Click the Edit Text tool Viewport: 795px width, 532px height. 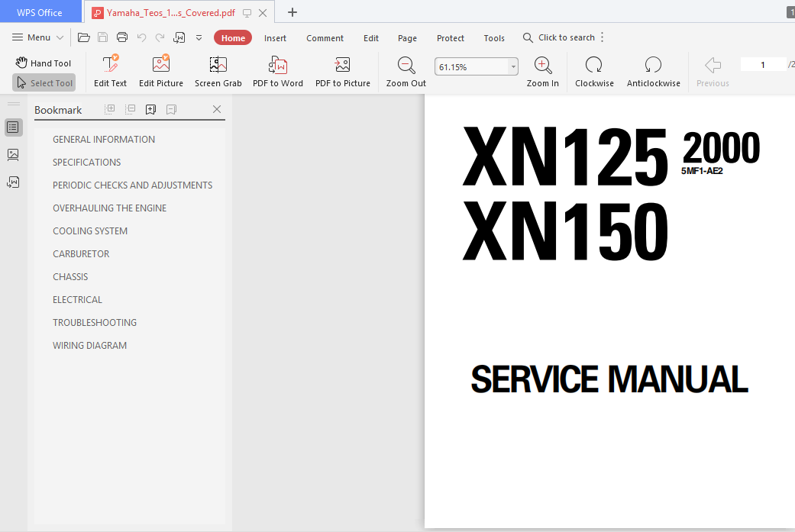click(x=110, y=72)
